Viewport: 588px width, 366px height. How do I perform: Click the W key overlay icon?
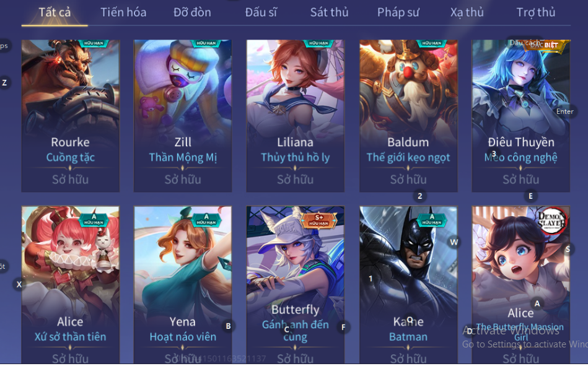[x=454, y=242]
